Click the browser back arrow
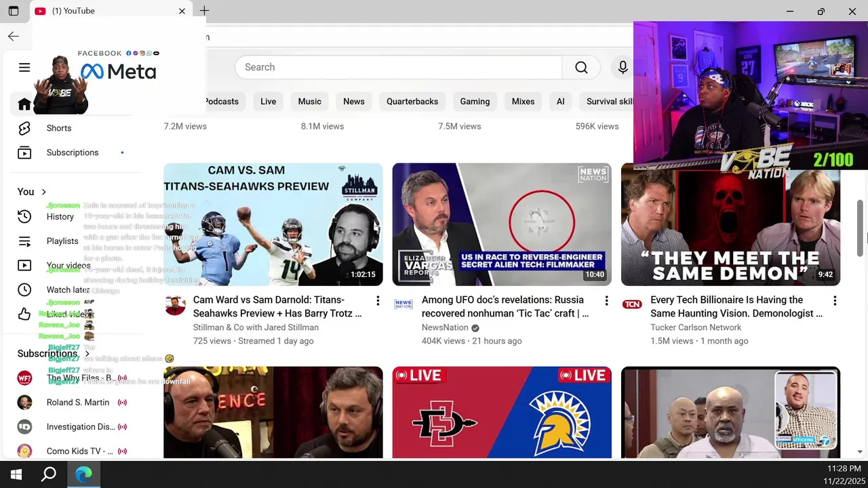The height and width of the screenshot is (488, 868). pos(13,37)
